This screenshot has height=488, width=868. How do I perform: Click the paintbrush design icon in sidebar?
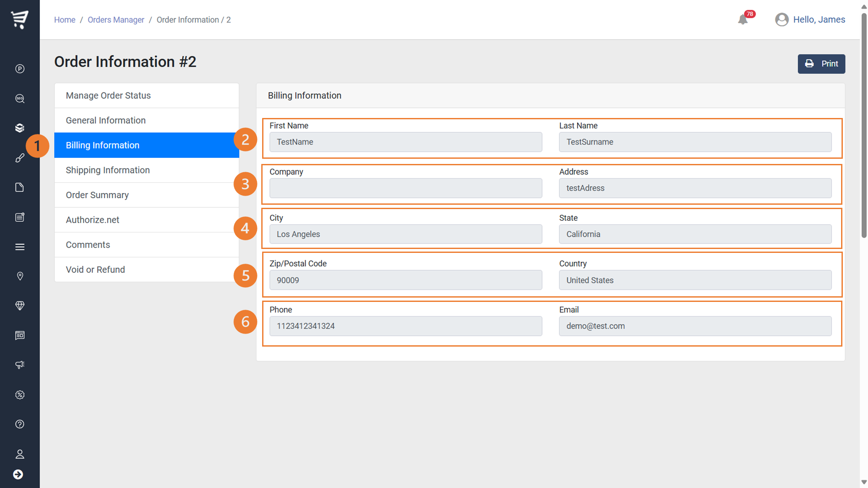tap(20, 158)
